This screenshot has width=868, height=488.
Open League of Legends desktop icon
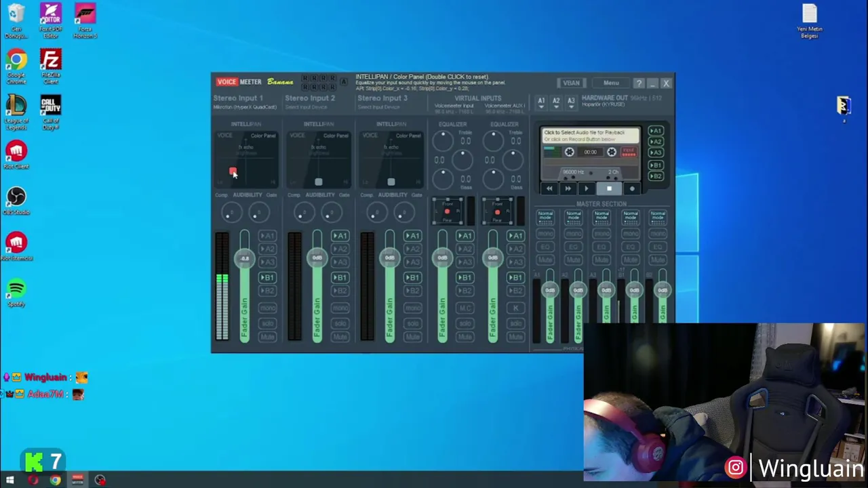click(x=16, y=113)
